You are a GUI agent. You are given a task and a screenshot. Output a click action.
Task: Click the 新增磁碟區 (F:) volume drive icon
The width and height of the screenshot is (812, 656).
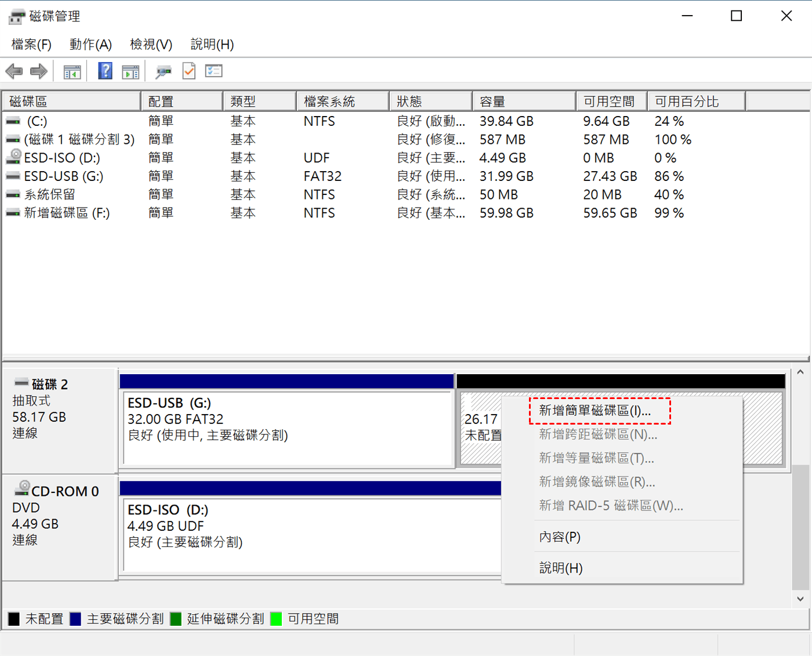[13, 213]
